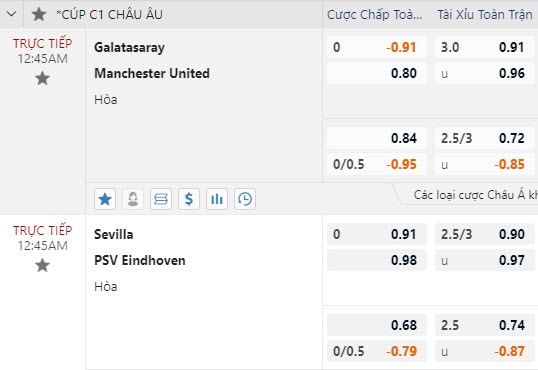This screenshot has width=538, height=370.
Task: Select Sevilla handicap odds 0.91
Action: [376, 234]
